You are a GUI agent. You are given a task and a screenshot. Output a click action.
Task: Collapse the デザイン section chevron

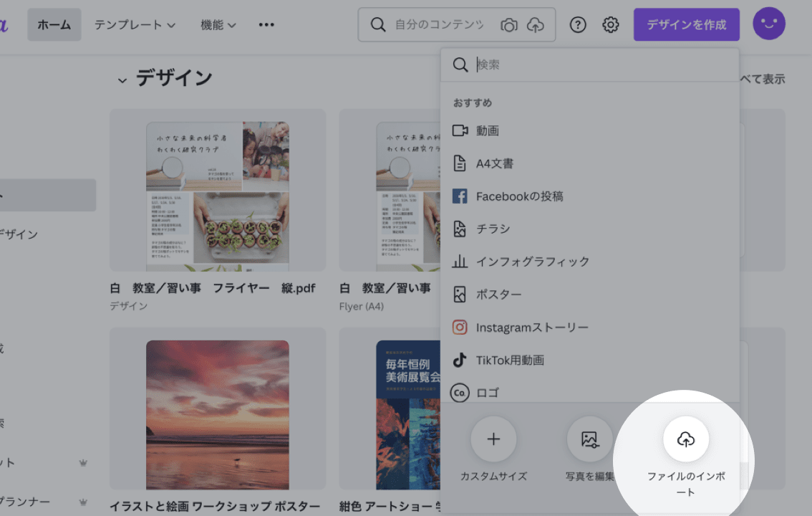(x=122, y=79)
